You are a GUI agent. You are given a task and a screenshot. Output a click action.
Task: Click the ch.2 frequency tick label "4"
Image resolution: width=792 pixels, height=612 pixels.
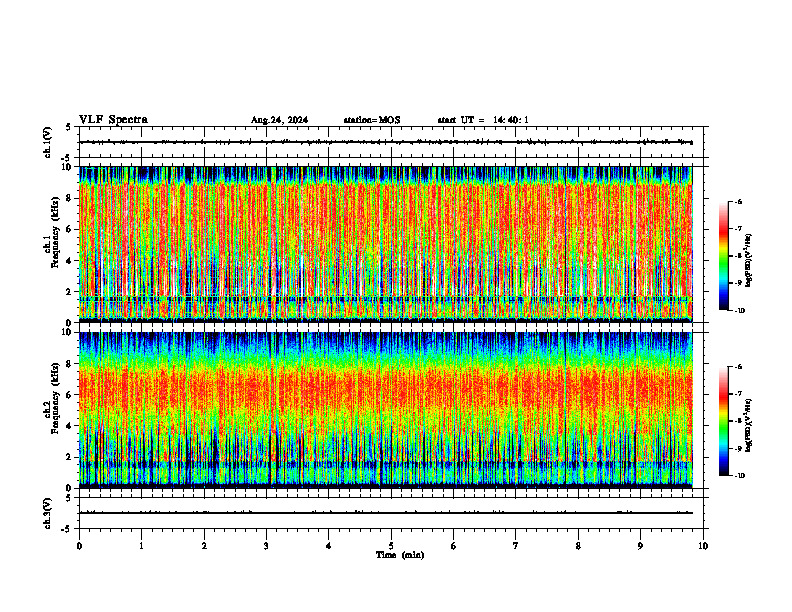click(x=69, y=426)
